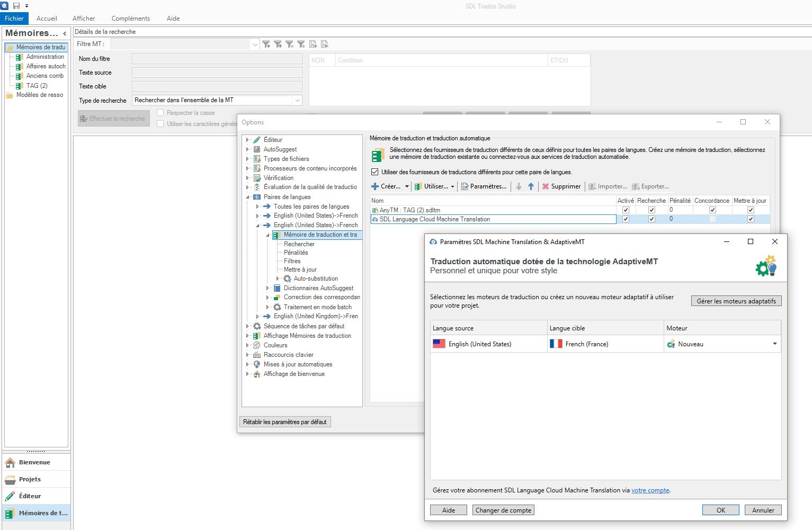Select Pénalités in Options tree
Viewport: 812px width, 530px height.
pyautogui.click(x=296, y=253)
